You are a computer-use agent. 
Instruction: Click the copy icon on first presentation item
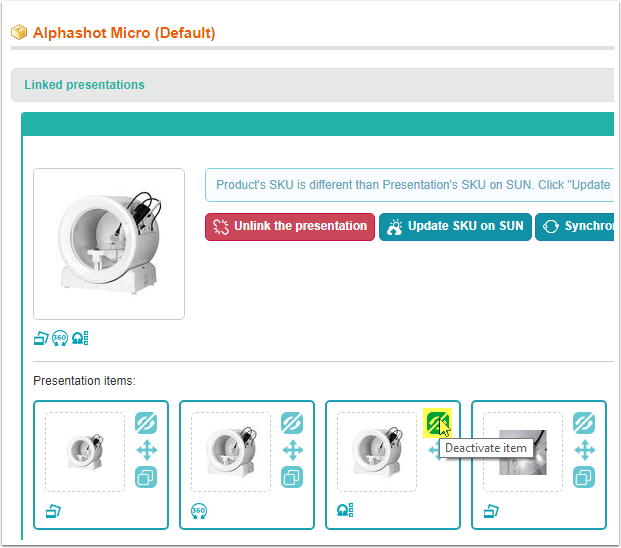point(146,477)
